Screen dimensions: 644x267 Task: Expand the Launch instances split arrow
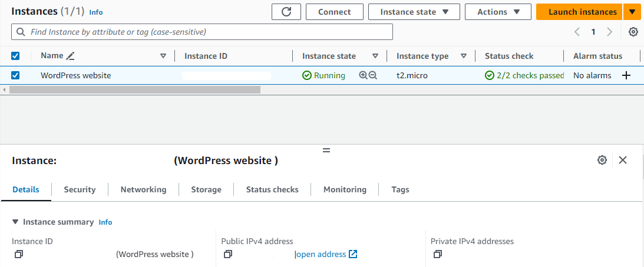click(632, 12)
